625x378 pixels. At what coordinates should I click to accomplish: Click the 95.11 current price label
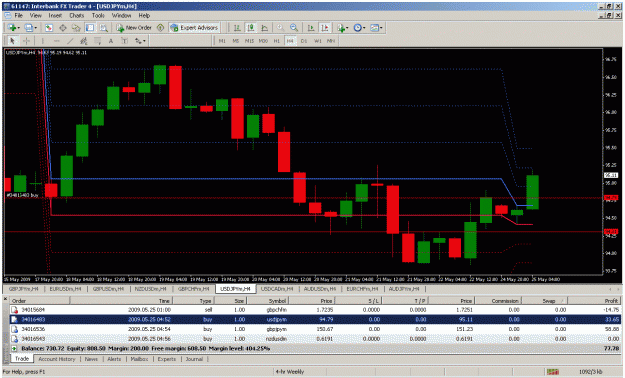611,175
